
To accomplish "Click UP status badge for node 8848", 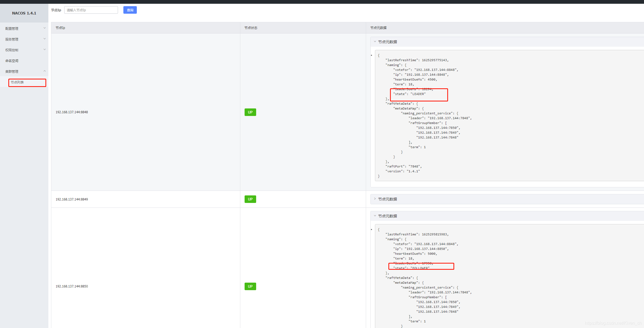I will point(250,112).
